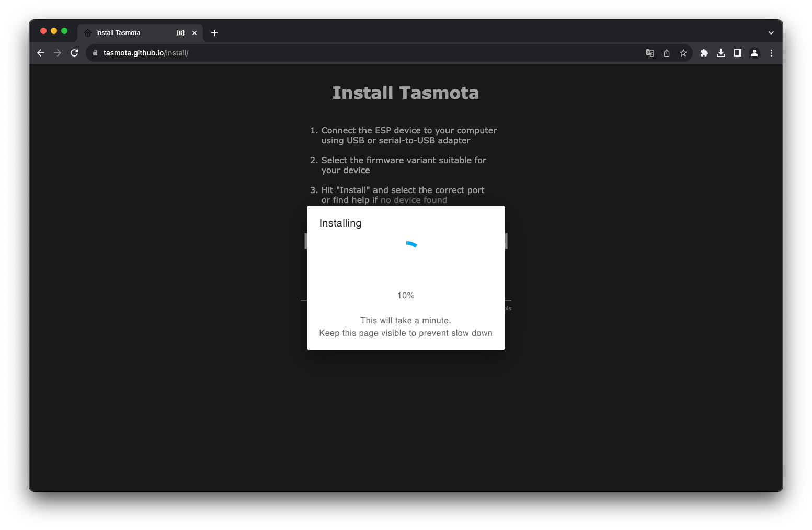
Task: Bookmark this page with the star
Action: pyautogui.click(x=683, y=53)
